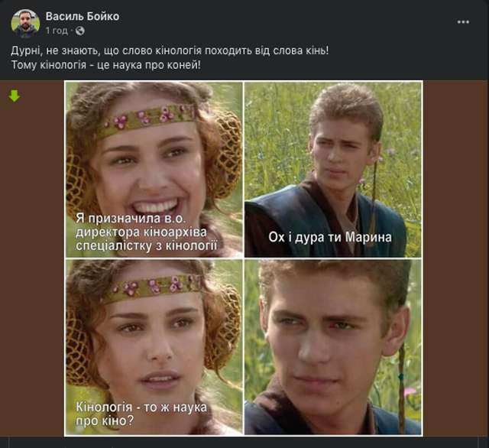This screenshot has width=489, height=448.
Task: Click the flower headband in bottom-left panel
Action: click(153, 287)
